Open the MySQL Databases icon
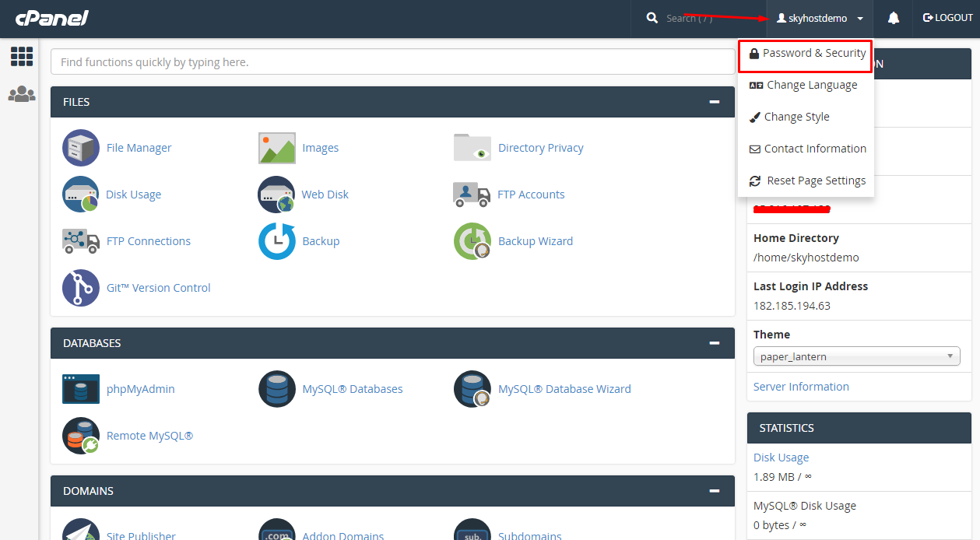This screenshot has width=980, height=540. (x=277, y=389)
